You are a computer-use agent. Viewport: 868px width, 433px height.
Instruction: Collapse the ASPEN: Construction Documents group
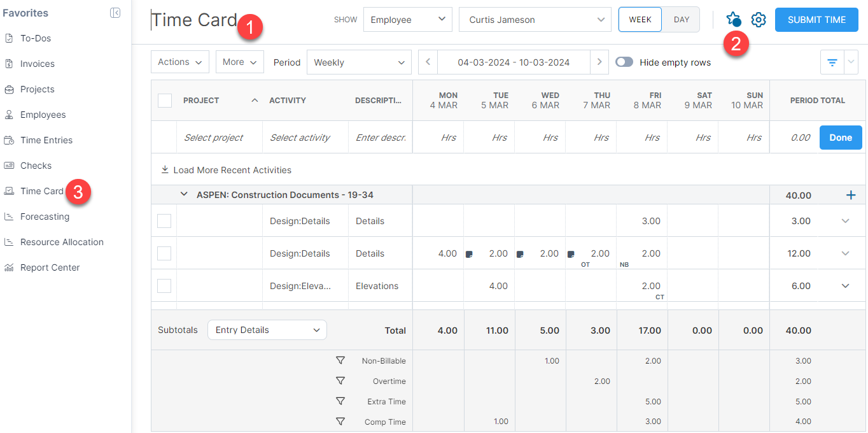tap(184, 194)
